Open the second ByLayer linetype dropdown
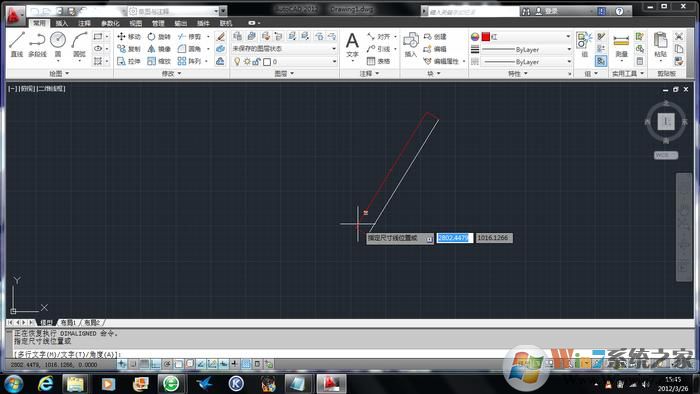Viewport: 700px width, 394px height. coord(526,62)
